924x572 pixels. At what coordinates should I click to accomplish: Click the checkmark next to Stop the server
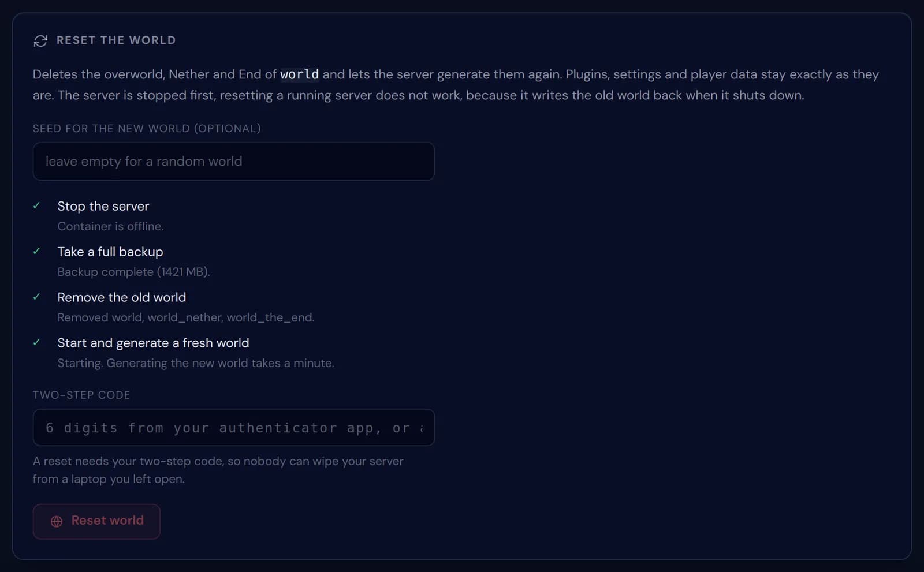point(37,205)
